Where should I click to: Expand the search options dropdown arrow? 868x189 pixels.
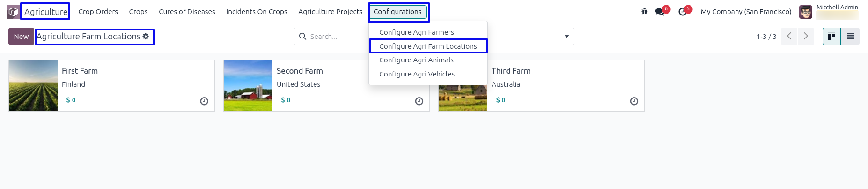[566, 37]
